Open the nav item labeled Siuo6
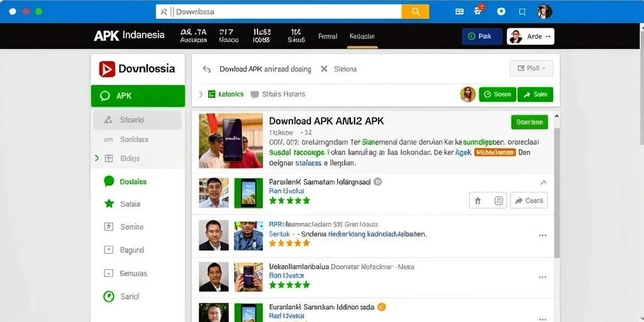 point(296,36)
